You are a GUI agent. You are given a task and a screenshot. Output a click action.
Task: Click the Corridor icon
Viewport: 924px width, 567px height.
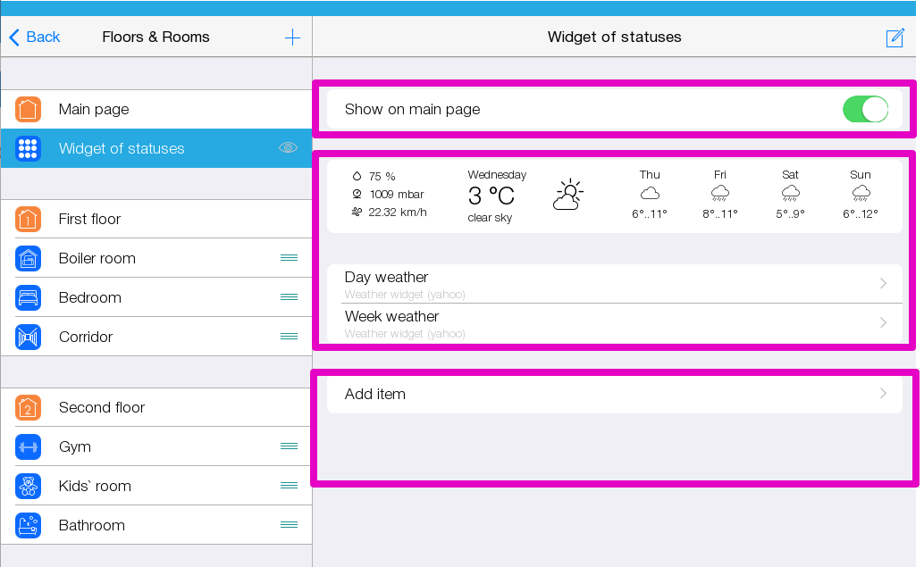[29, 337]
